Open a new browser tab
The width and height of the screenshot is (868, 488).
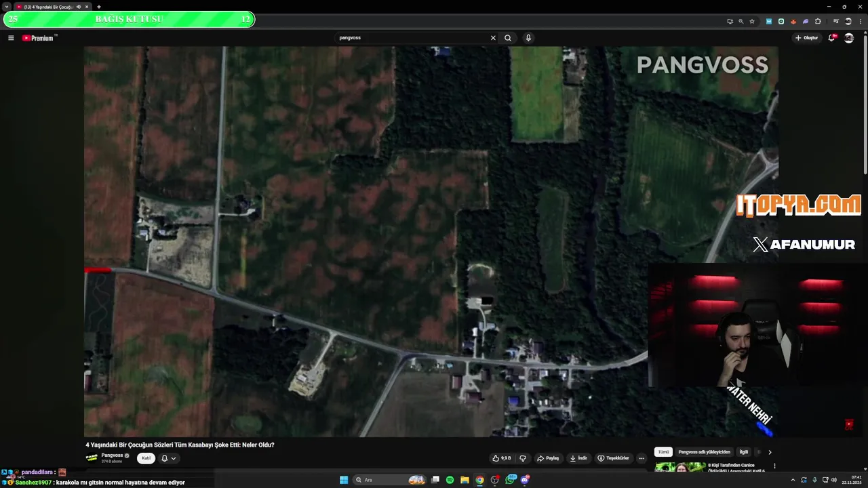tap(98, 7)
